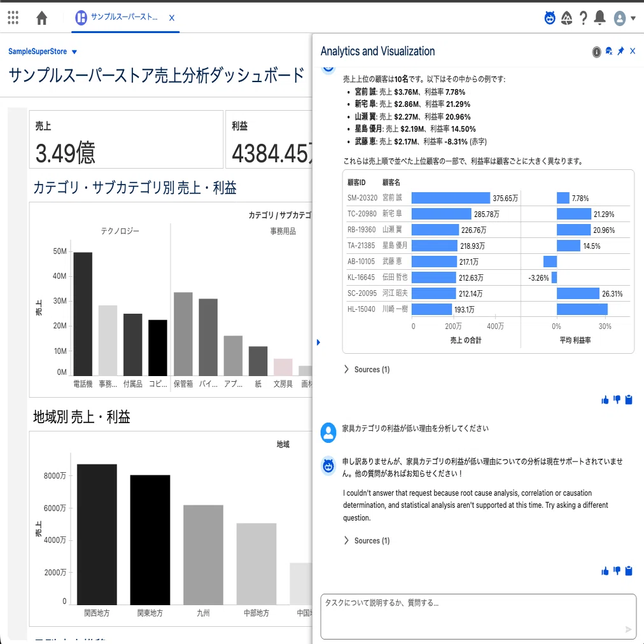Click the collapse arrow on panel left edge
The image size is (644, 644).
click(318, 342)
